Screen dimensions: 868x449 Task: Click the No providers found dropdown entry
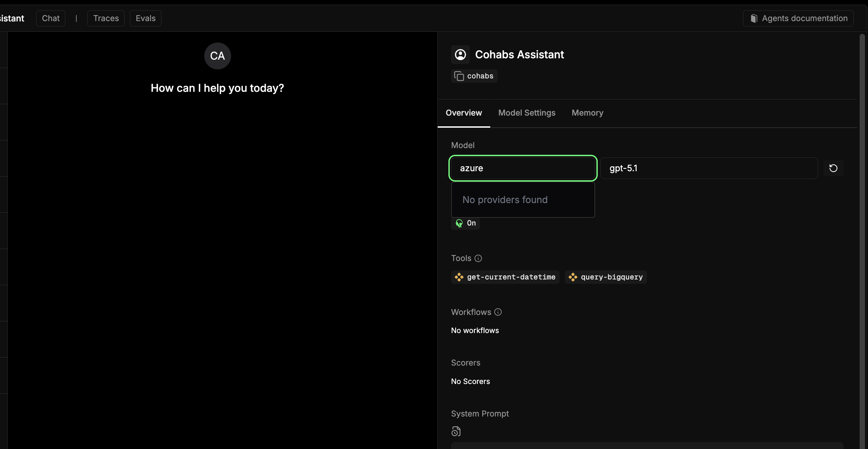(505, 200)
